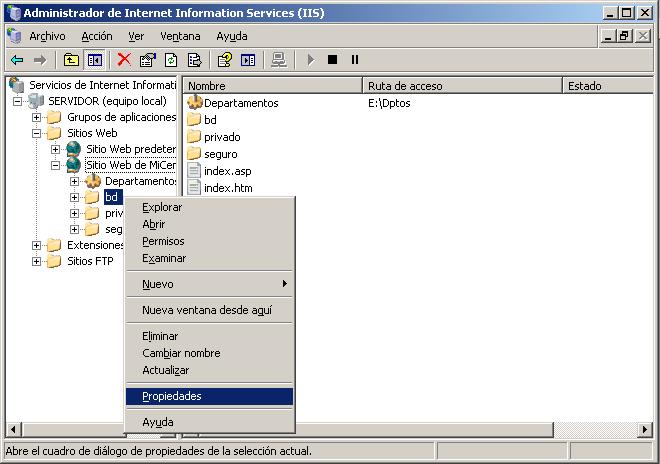Image resolution: width=660 pixels, height=464 pixels.
Task: Choose Propiedades in the context menu
Action: 172,396
